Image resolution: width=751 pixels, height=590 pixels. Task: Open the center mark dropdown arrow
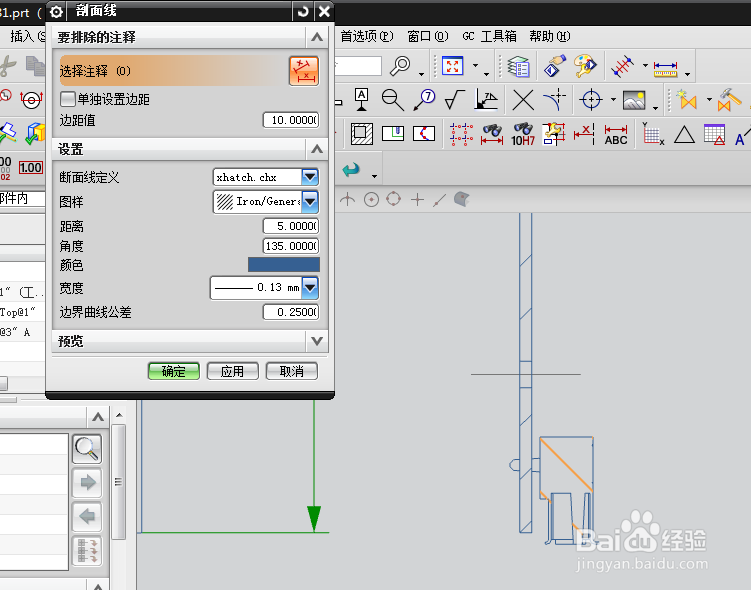click(614, 100)
